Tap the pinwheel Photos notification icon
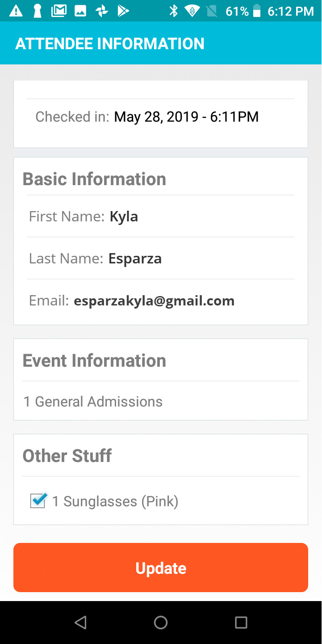The height and width of the screenshot is (644, 322). tap(102, 11)
